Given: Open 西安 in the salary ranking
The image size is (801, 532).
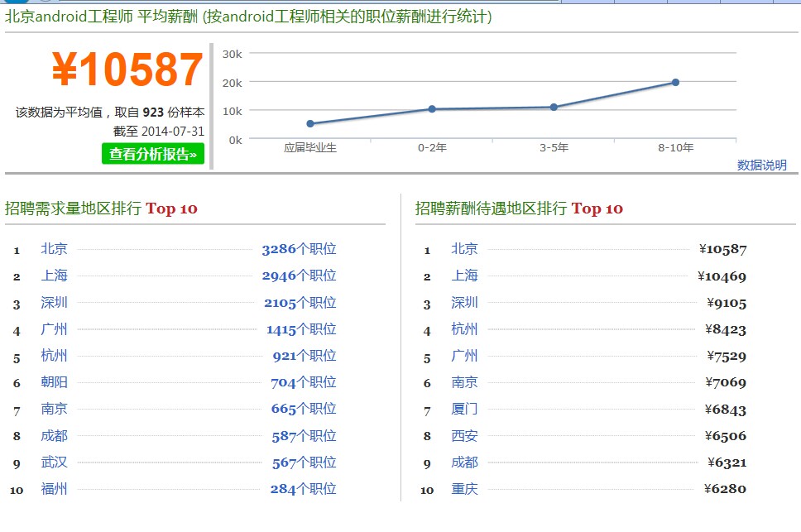Looking at the screenshot, I should [464, 435].
